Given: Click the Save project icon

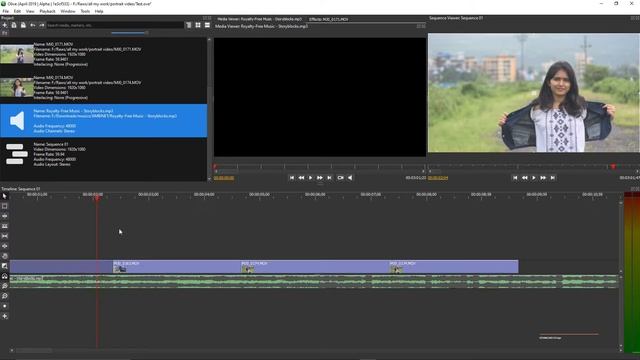Looking at the screenshot, I should (23, 25).
